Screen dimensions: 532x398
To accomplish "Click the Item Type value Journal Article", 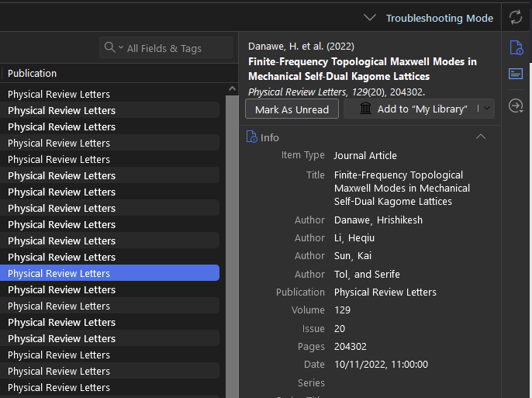I will click(x=365, y=155).
